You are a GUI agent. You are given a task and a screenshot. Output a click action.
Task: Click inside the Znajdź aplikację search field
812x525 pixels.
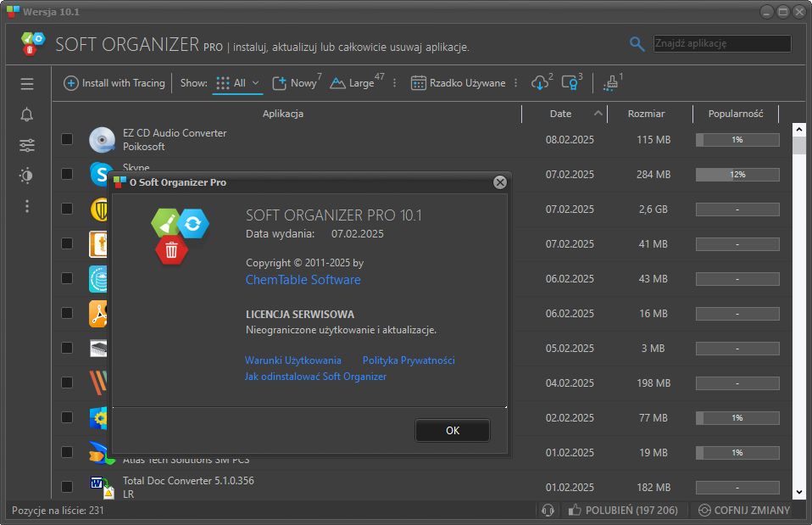tap(722, 43)
